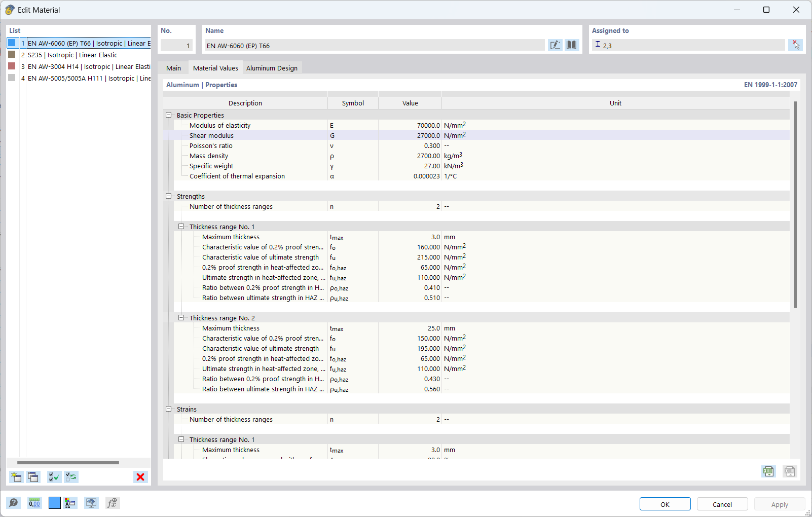Click the Select All checkmarks icon
The width and height of the screenshot is (812, 517).
(x=54, y=477)
